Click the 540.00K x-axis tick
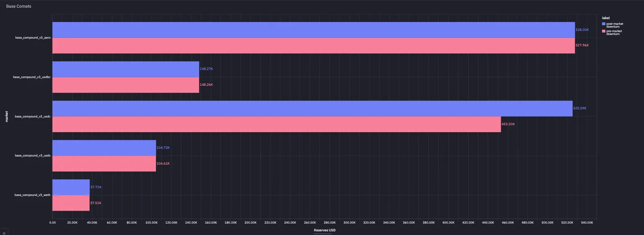 click(x=587, y=223)
